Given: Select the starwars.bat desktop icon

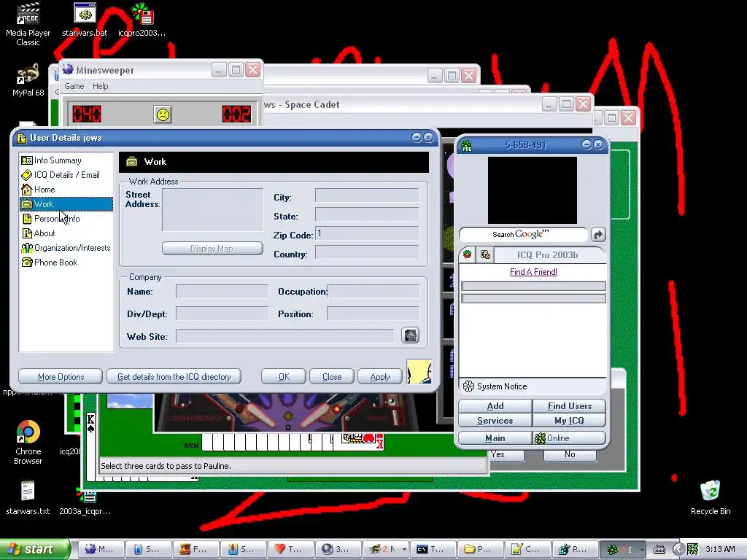Looking at the screenshot, I should coord(85,20).
